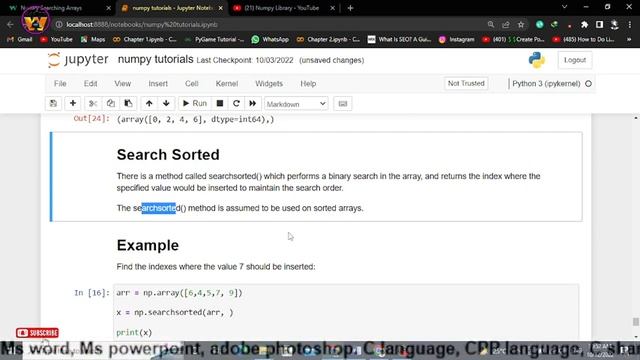
Task: Click the In [16] cell prompt
Action: 92,293
